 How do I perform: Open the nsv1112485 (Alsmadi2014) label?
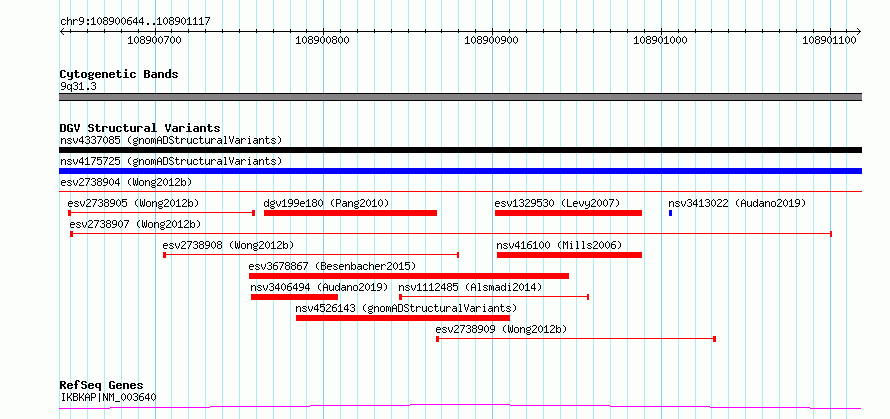pos(471,287)
